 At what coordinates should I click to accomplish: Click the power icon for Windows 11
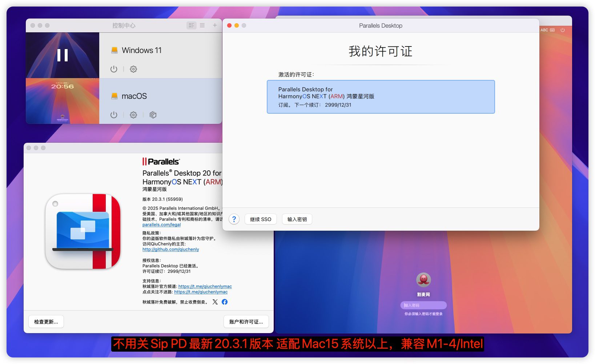tap(114, 69)
